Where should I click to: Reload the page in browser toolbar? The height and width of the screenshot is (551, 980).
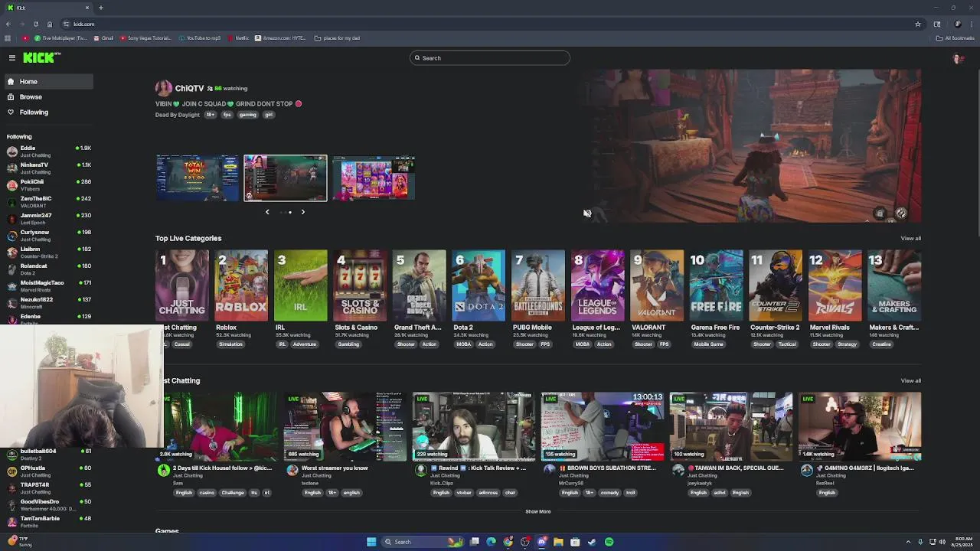click(x=35, y=24)
